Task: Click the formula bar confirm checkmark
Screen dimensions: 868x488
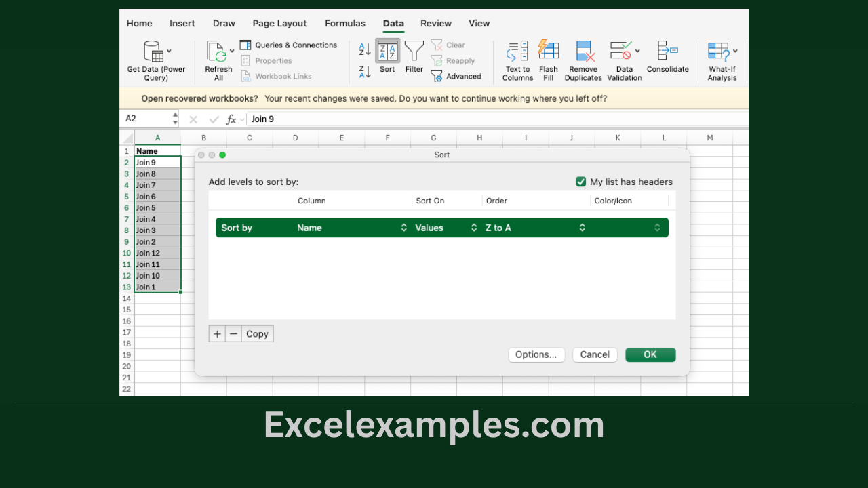Action: pos(214,119)
